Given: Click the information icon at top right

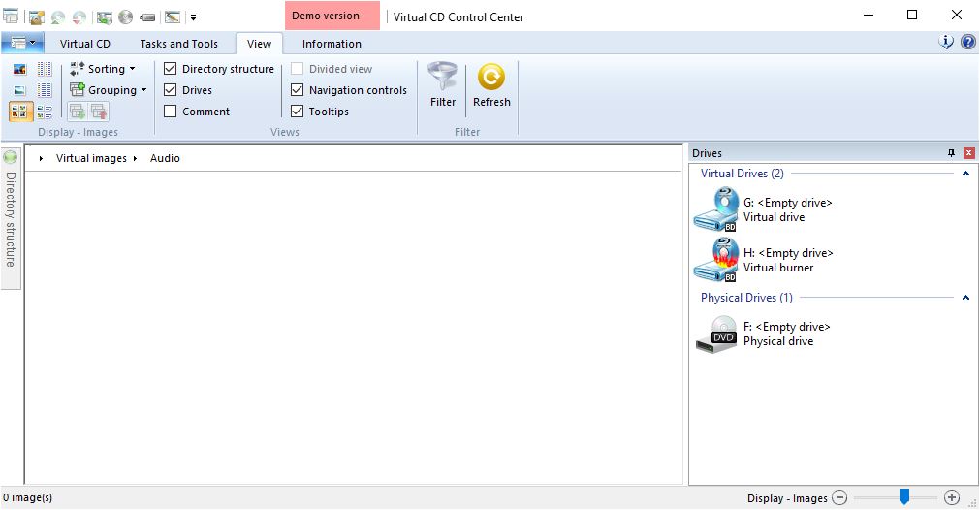Looking at the screenshot, I should pos(946,42).
